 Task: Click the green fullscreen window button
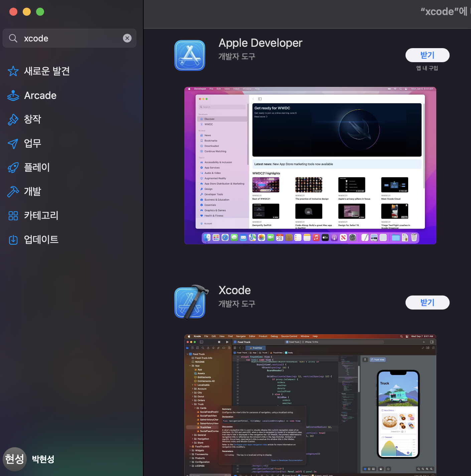[x=40, y=12]
